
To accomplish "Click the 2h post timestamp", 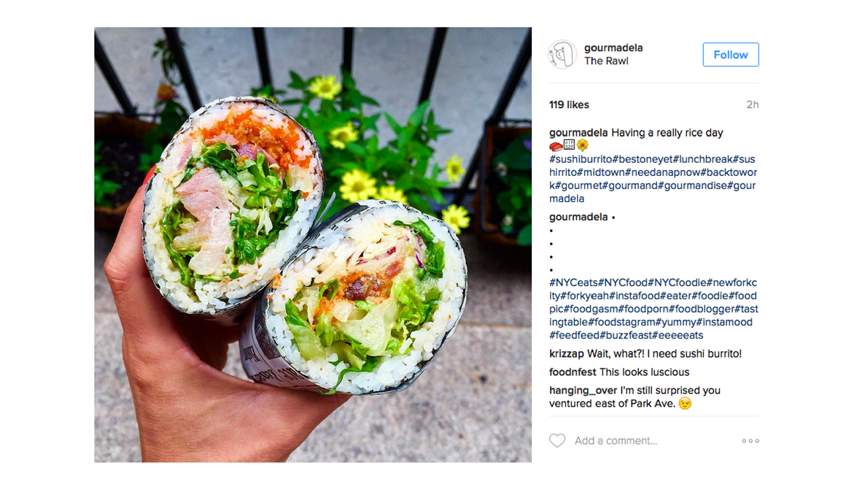I will pos(752,104).
